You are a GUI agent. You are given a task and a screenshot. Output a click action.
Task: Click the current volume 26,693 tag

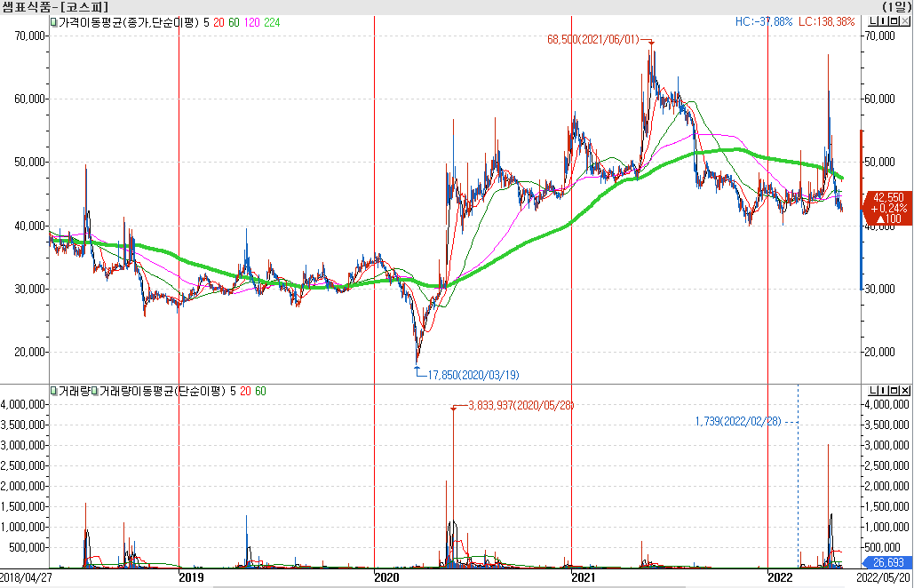(886, 562)
